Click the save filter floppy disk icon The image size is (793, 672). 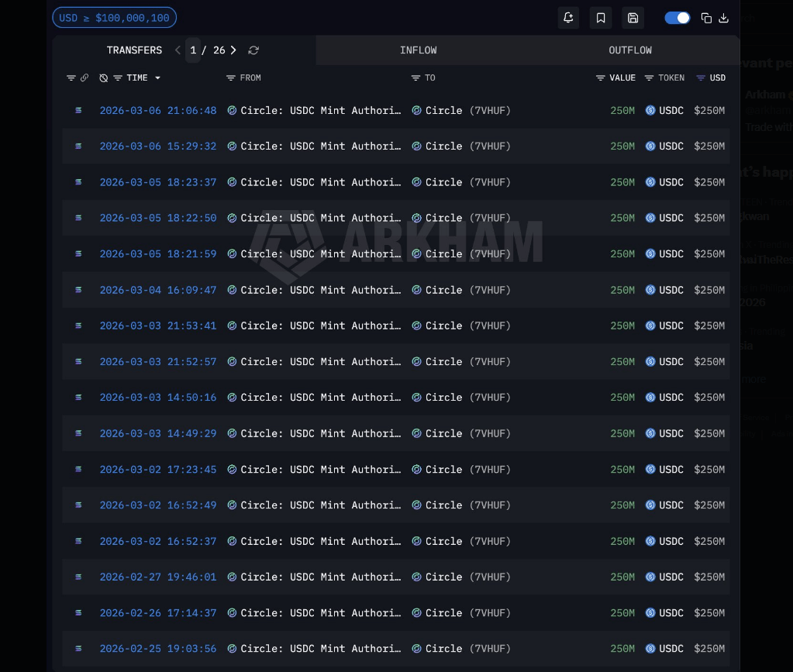pos(633,18)
